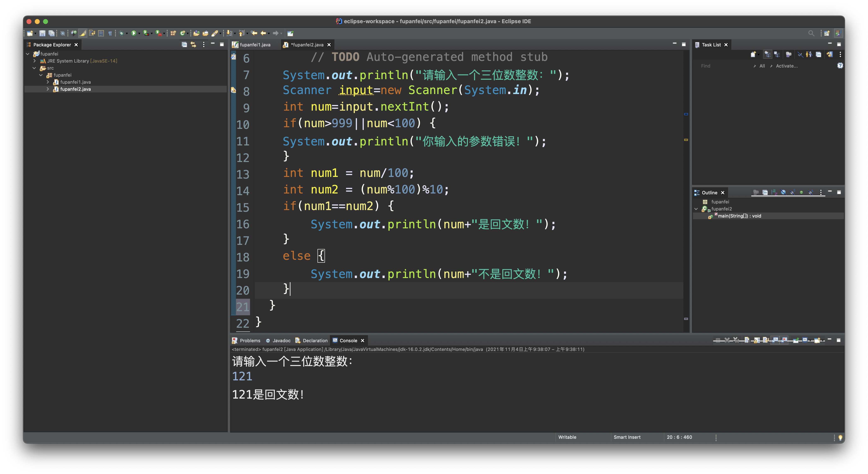Open the New Task dropdown in Task List
Screen dimensions: 868x474
759,54
